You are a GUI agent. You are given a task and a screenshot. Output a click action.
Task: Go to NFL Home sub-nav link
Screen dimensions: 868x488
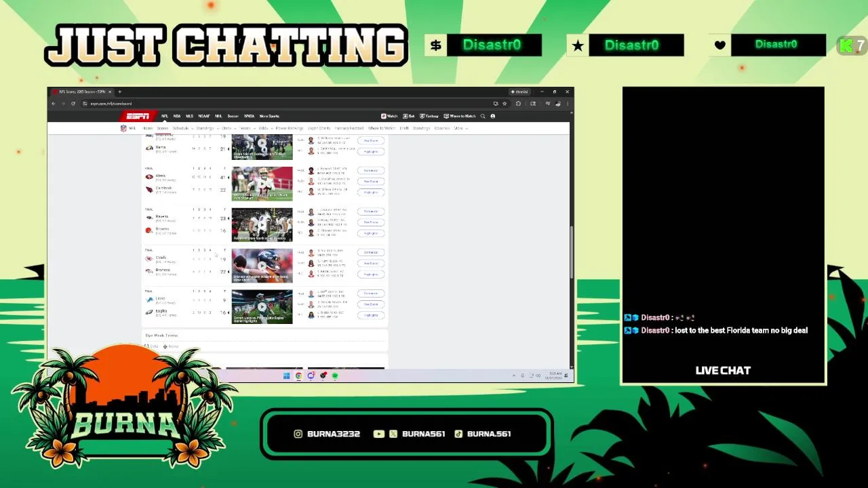point(147,128)
